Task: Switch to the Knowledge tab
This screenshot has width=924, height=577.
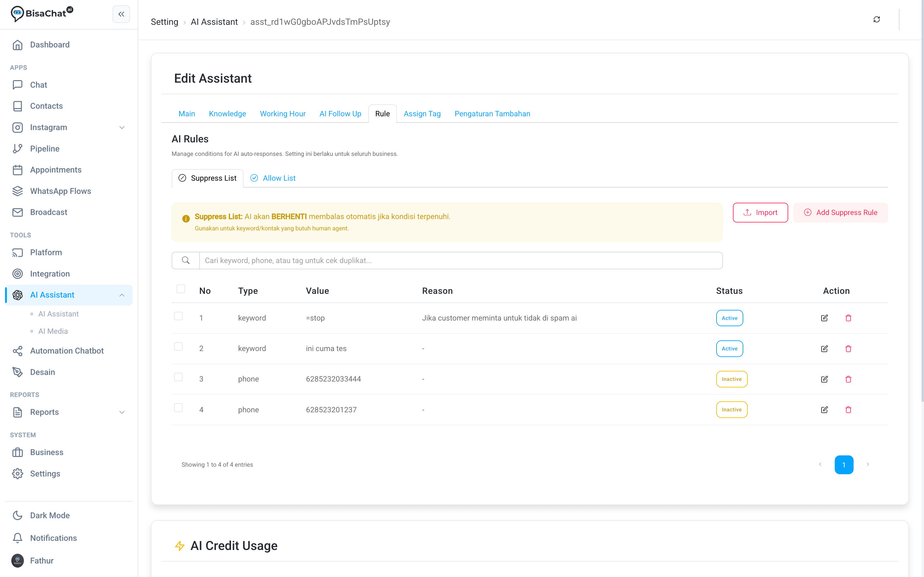Action: click(x=227, y=114)
